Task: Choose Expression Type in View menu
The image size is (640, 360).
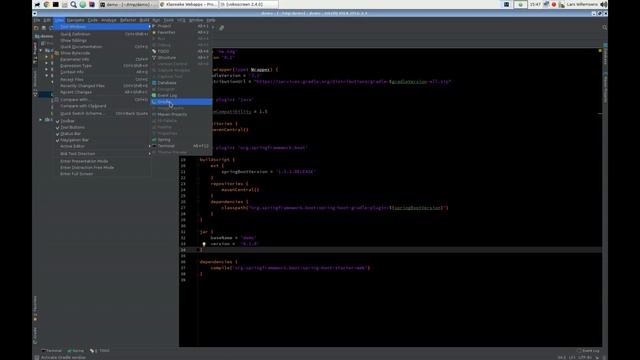Action: pyautogui.click(x=102, y=66)
